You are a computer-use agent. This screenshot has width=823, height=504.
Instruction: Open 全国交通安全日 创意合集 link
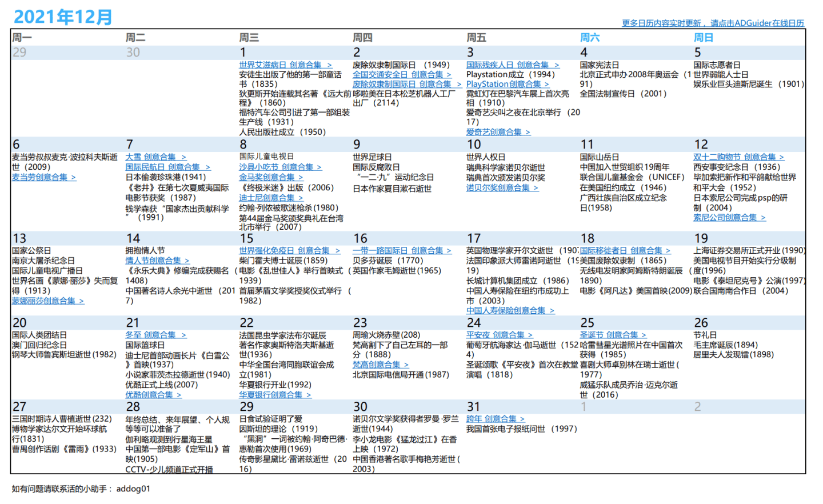(402, 74)
